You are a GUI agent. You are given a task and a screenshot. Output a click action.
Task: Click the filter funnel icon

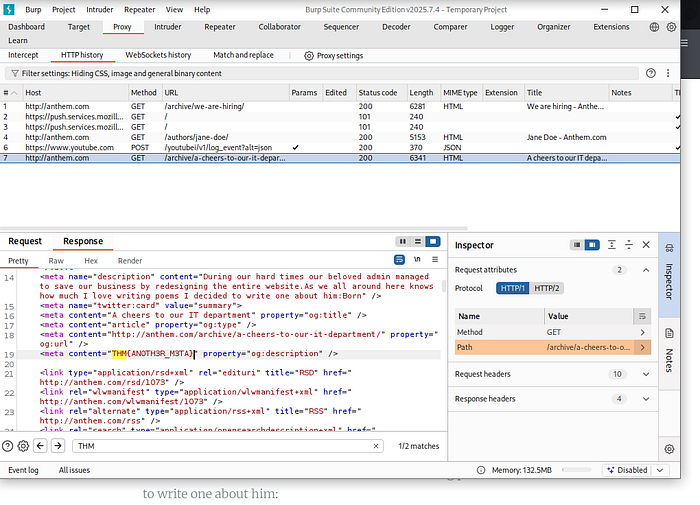tap(15, 73)
